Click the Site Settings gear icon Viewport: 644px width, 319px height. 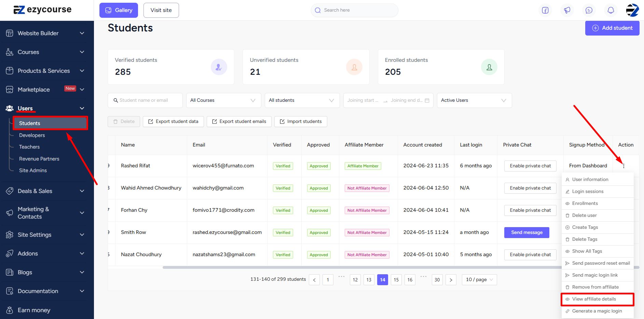pos(10,235)
